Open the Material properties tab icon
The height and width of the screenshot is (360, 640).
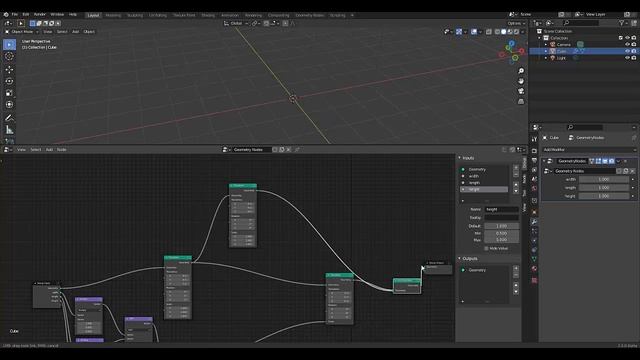(534, 269)
